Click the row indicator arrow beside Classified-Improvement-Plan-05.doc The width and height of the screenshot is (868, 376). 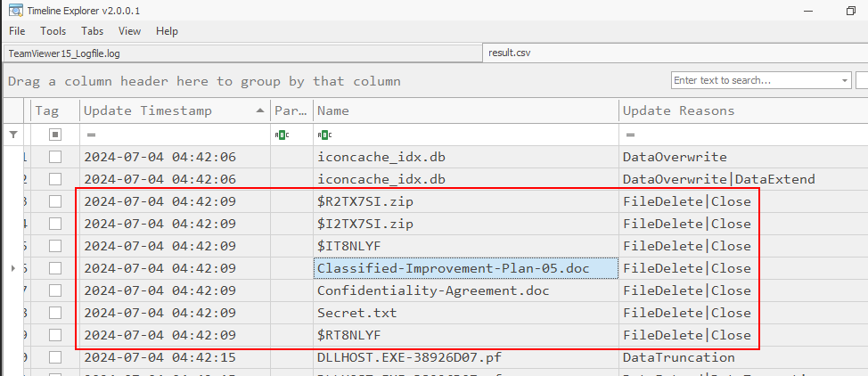(x=12, y=268)
